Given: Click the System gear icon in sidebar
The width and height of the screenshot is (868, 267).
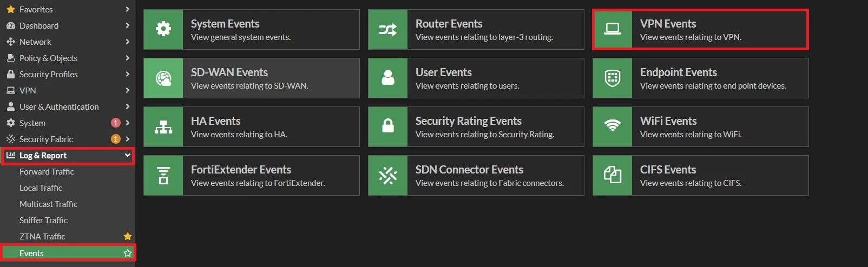Looking at the screenshot, I should (11, 123).
